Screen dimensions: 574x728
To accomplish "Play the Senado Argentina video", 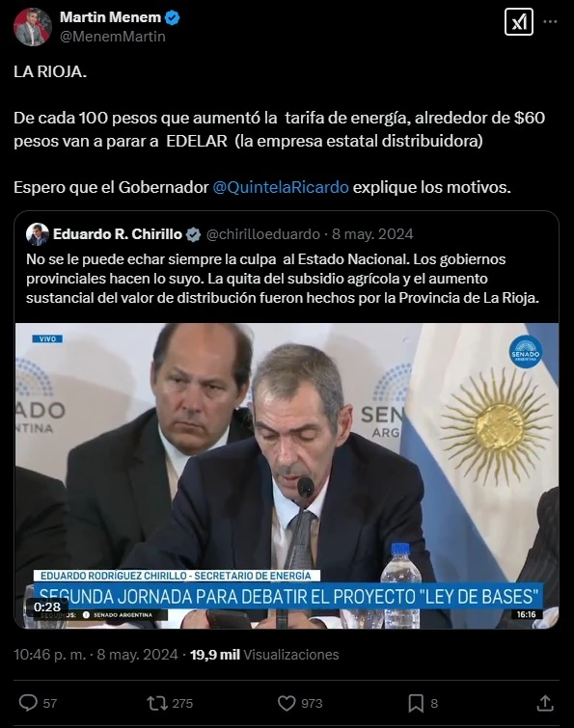I will click(287, 476).
